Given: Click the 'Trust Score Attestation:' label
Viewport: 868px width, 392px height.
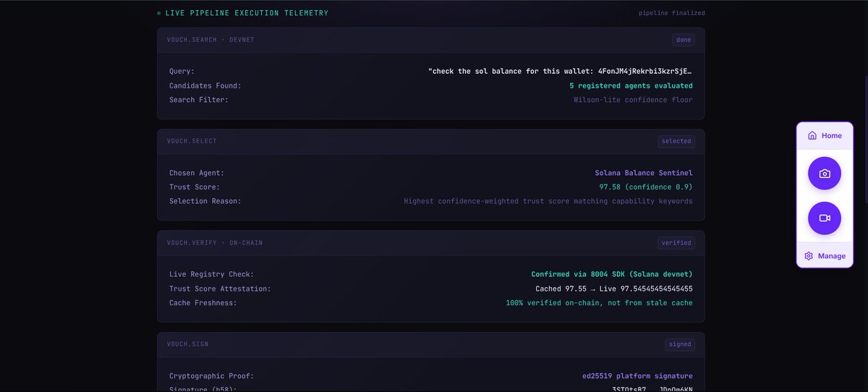Looking at the screenshot, I should 220,289.
